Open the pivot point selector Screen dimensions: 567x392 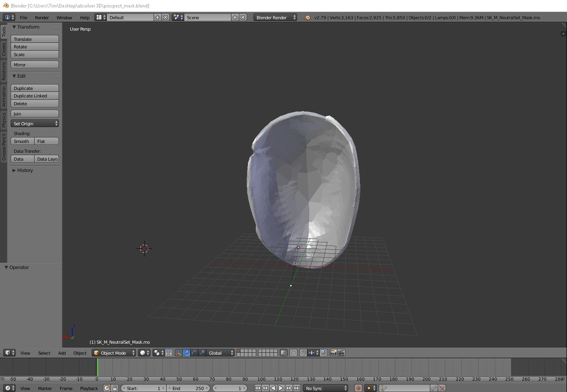[158, 353]
